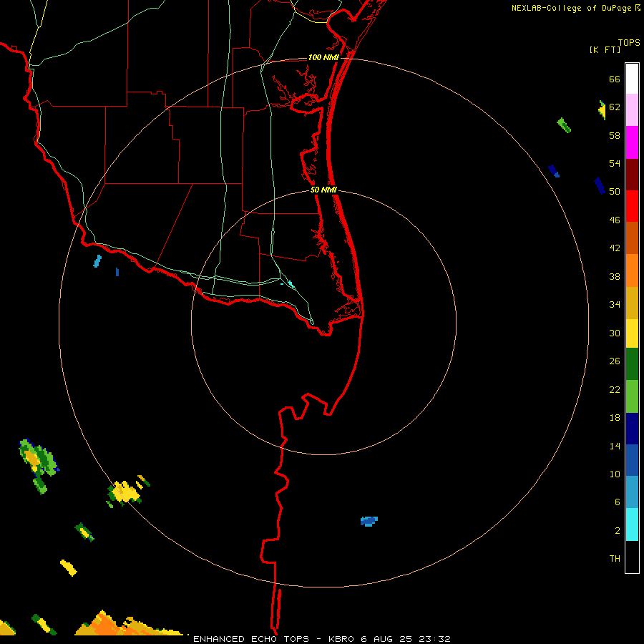Click the "[K FT]" units label
Viewport: 644px width, 644px height.
coord(605,49)
